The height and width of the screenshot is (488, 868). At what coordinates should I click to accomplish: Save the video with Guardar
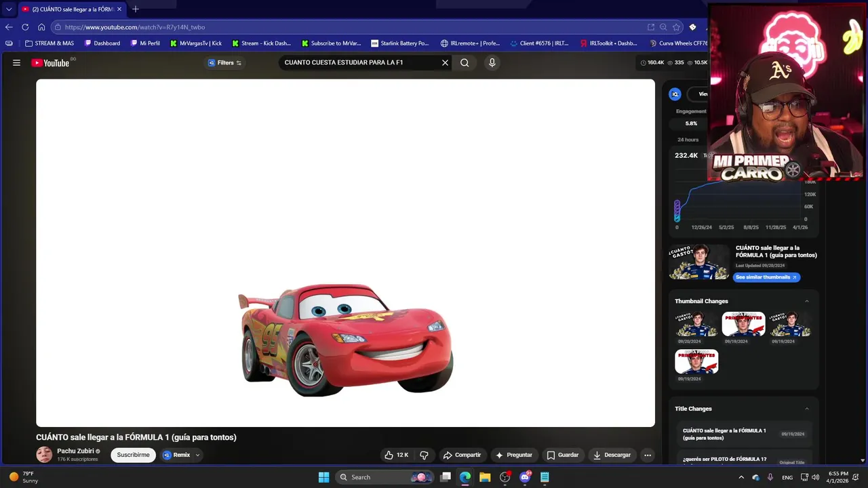[x=563, y=455]
